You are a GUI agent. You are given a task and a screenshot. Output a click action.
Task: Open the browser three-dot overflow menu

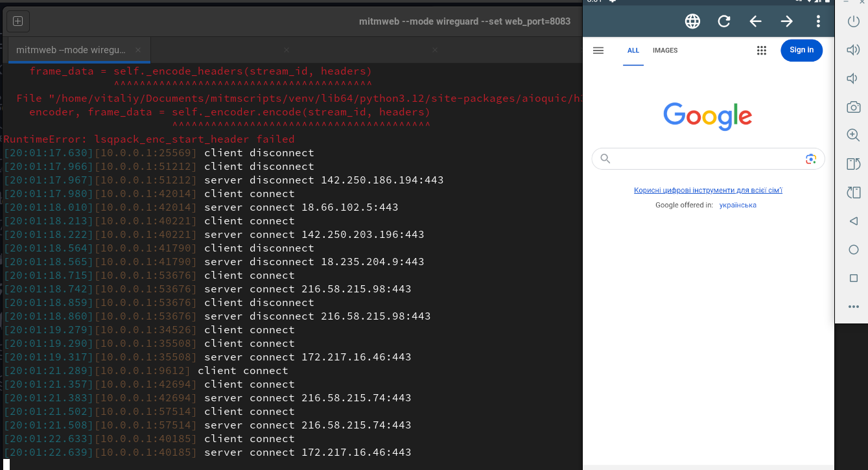[x=818, y=21]
